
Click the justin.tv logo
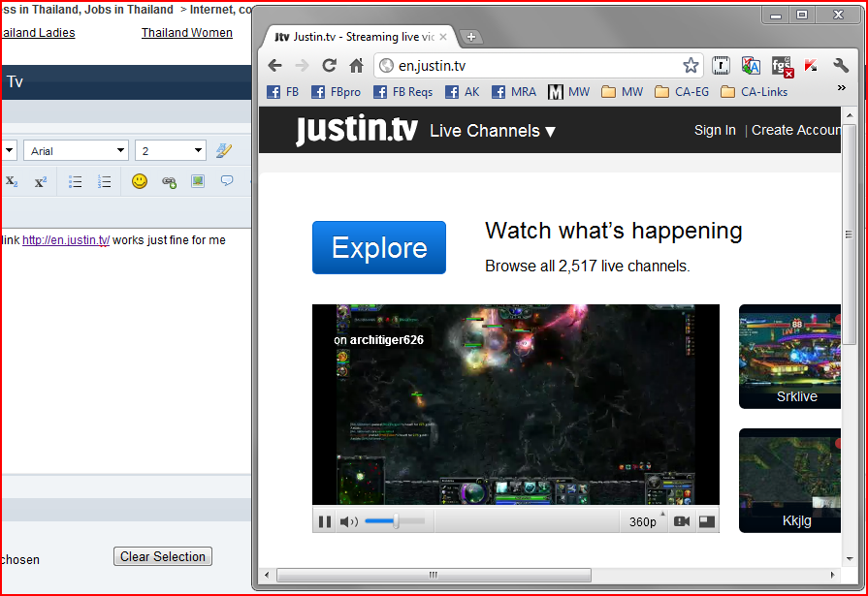356,130
